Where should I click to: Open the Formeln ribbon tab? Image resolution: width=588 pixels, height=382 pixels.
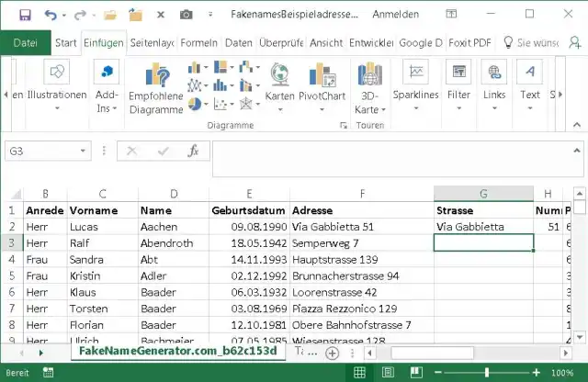(x=198, y=43)
